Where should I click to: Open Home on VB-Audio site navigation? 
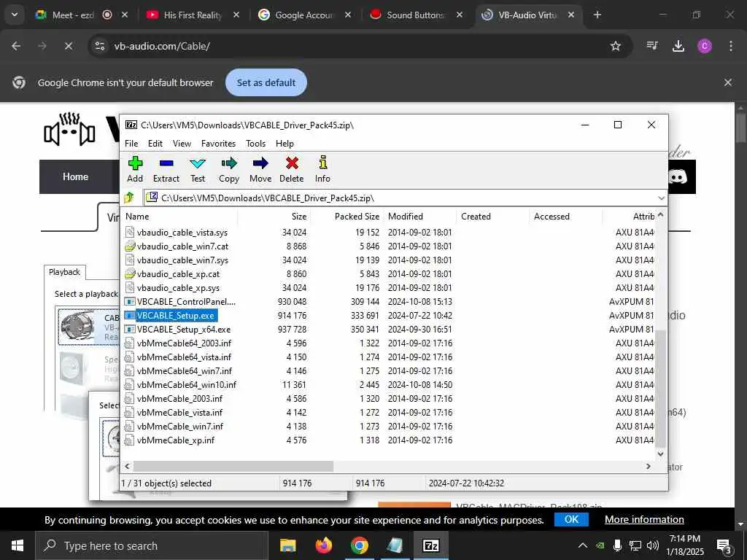tap(76, 176)
